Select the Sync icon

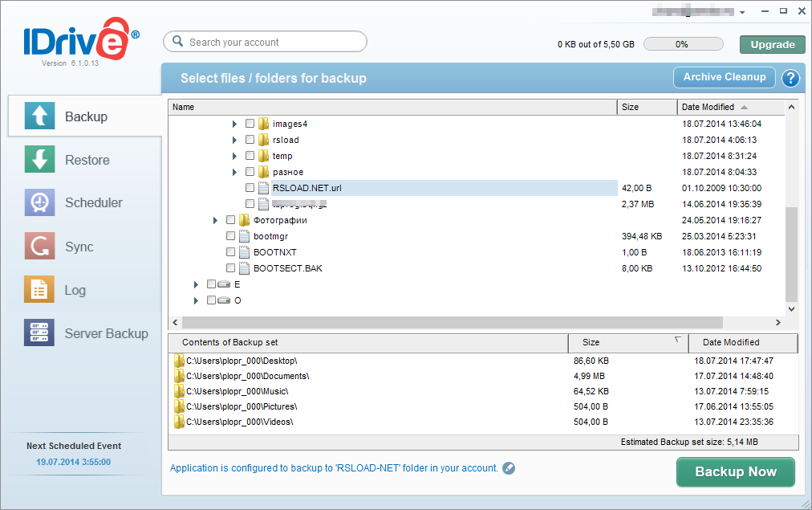(x=39, y=246)
